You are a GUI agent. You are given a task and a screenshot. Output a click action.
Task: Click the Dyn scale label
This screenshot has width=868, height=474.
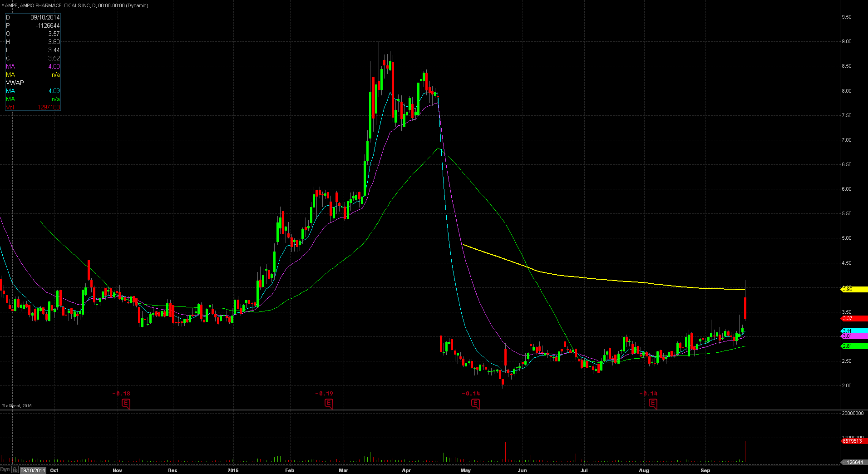[5, 470]
